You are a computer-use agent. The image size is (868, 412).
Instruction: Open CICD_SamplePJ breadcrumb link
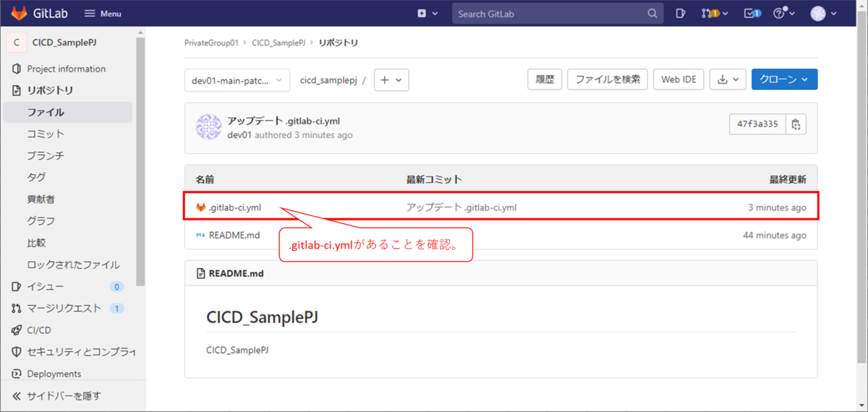tap(278, 43)
